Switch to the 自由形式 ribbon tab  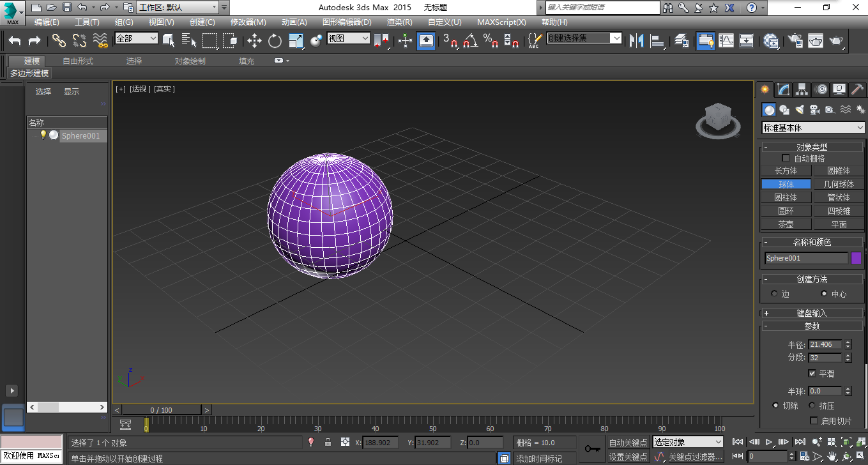coord(78,61)
